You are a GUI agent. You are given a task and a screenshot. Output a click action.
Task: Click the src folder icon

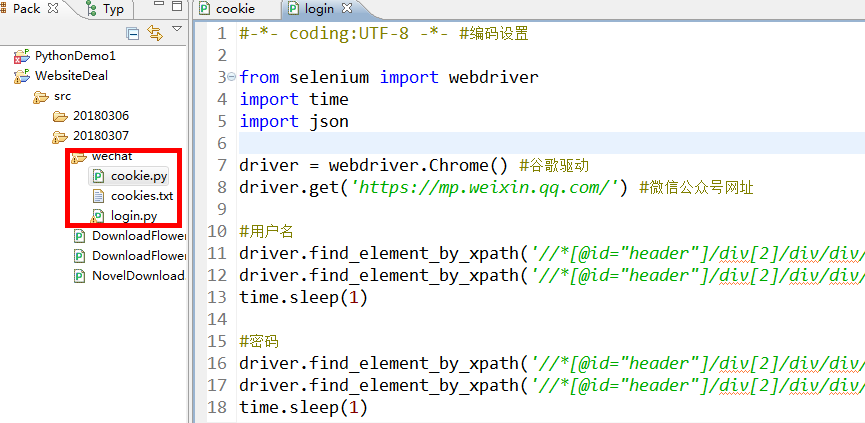(x=40, y=97)
